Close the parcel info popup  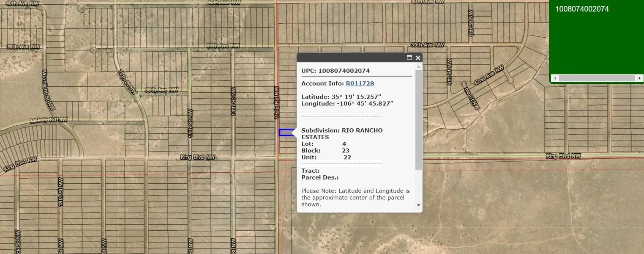pyautogui.click(x=418, y=58)
